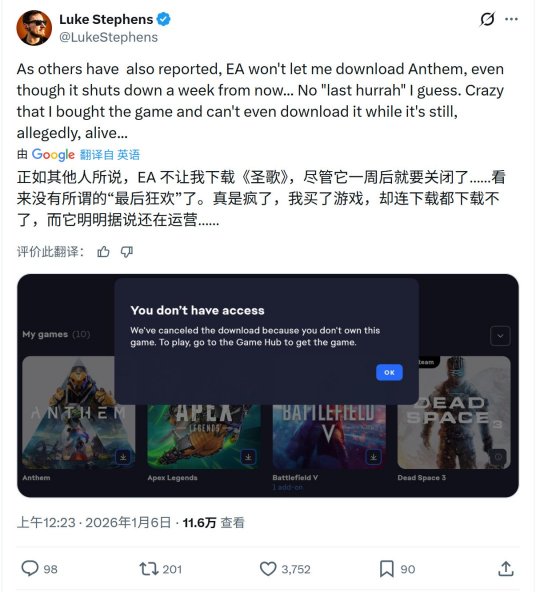Open the tweet timestamp January 6 2026
Image resolution: width=540 pixels, height=592 pixels.
pyautogui.click(x=94, y=523)
